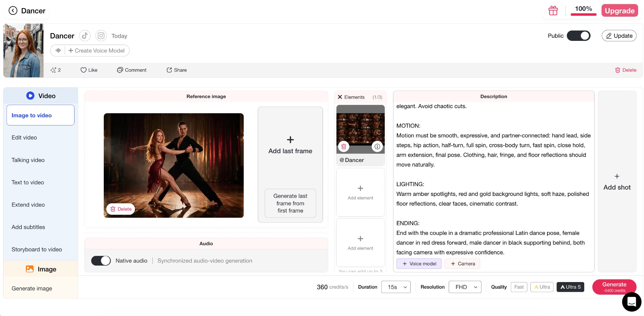Add a third element slot
This screenshot has width=644, height=316.
coord(360,243)
